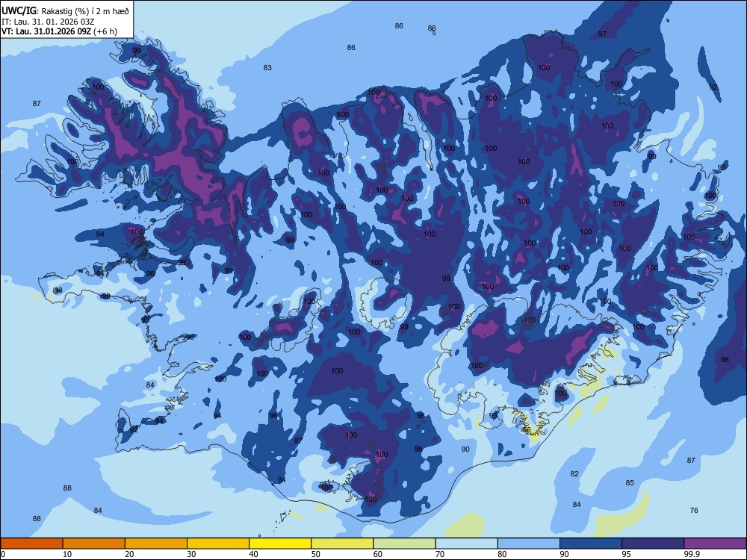Viewport: 747px width, 560px height.
Task: Click the 'VT: Lau. 31.01.2026 09Z (+6 h)' line
Action: pos(59,31)
